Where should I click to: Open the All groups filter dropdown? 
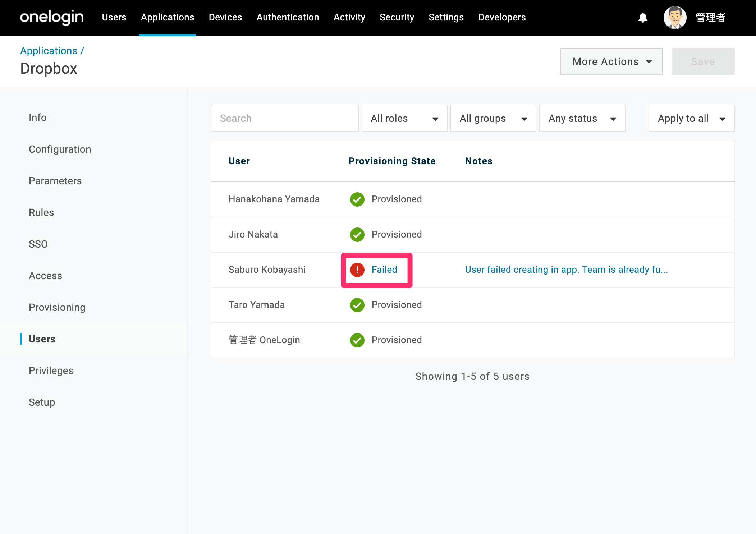pyautogui.click(x=493, y=118)
